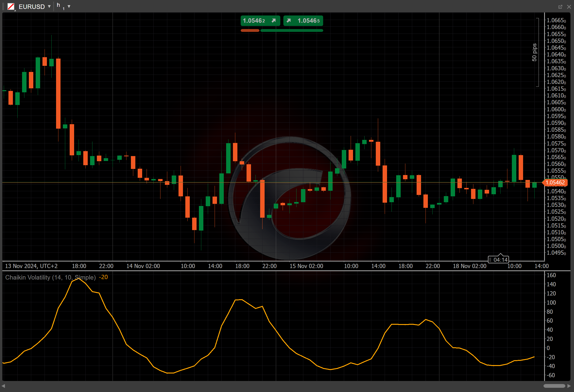
Task: Open the EURUSD symbol dropdown
Action: pos(49,7)
